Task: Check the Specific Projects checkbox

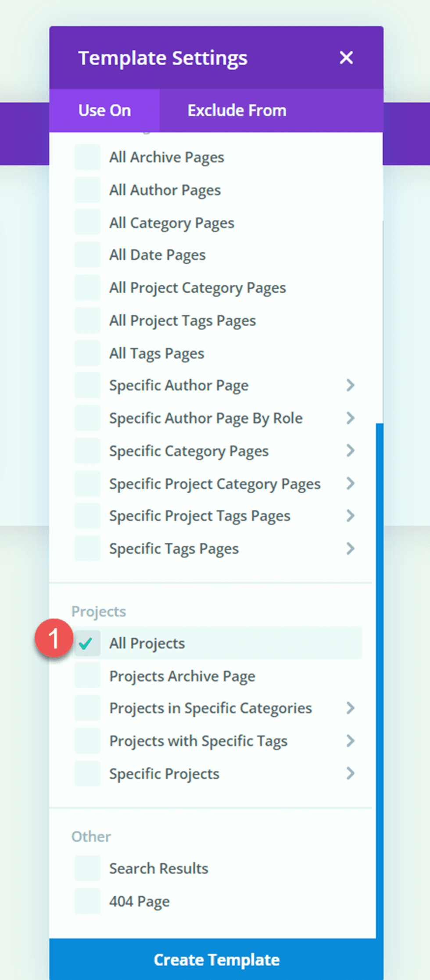Action: 87,773
